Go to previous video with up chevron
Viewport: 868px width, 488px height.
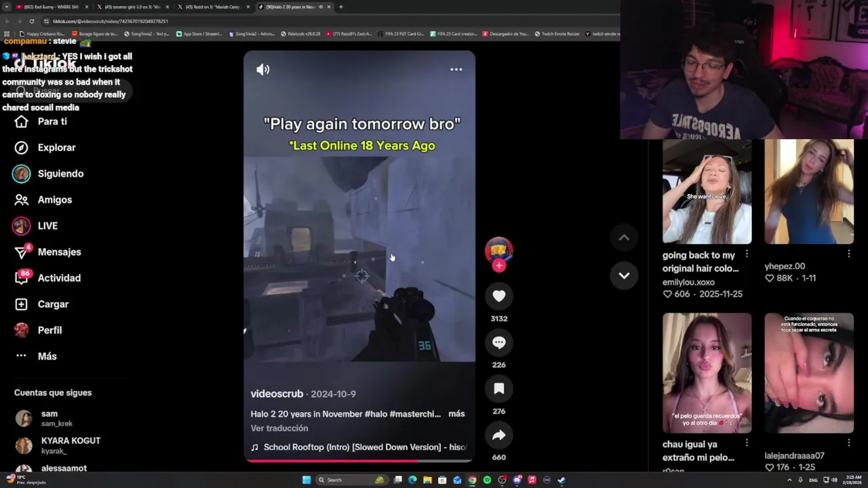pos(624,237)
